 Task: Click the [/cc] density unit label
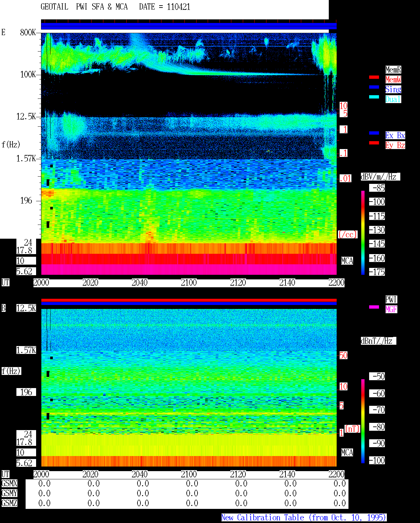(347, 234)
